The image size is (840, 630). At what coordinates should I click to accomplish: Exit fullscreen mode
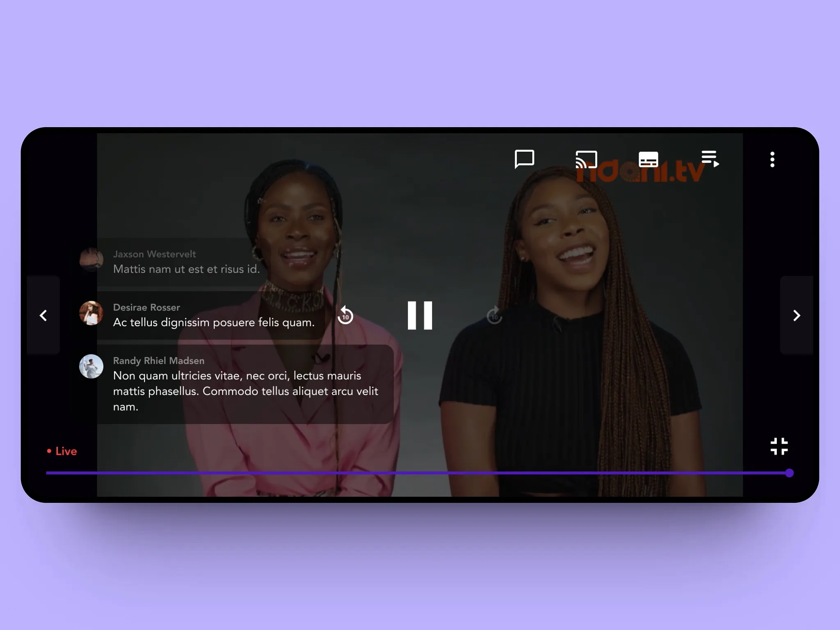[x=779, y=446]
